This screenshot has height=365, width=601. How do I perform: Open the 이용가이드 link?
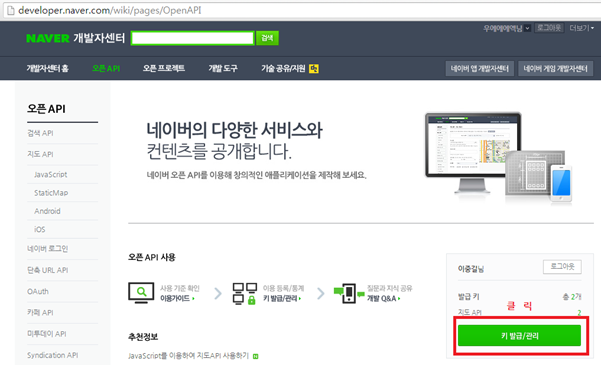(177, 298)
